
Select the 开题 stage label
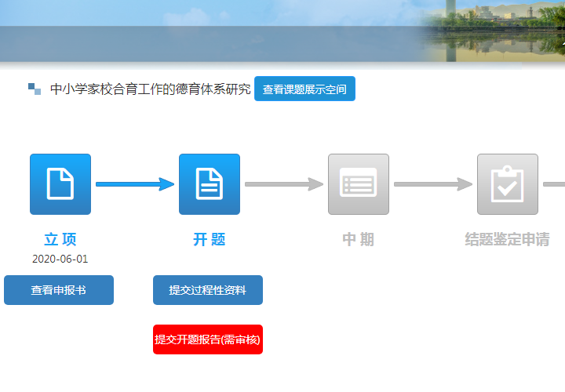210,240
